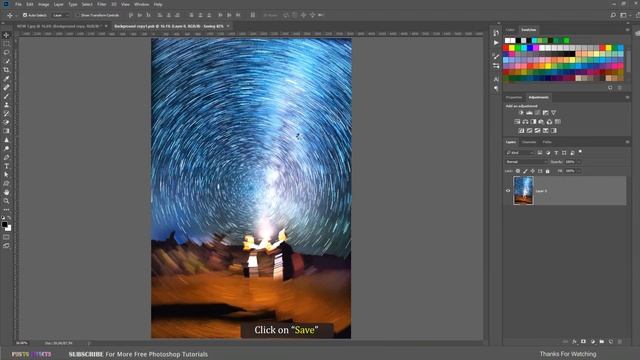Screen dimensions: 640x360
Task: Open the Opacity slider arrow
Action: coord(579,162)
